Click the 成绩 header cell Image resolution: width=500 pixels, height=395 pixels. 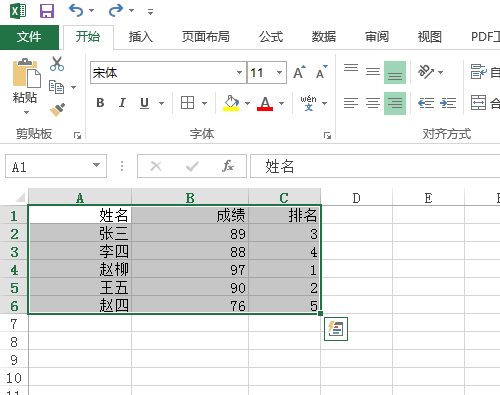[x=190, y=215]
